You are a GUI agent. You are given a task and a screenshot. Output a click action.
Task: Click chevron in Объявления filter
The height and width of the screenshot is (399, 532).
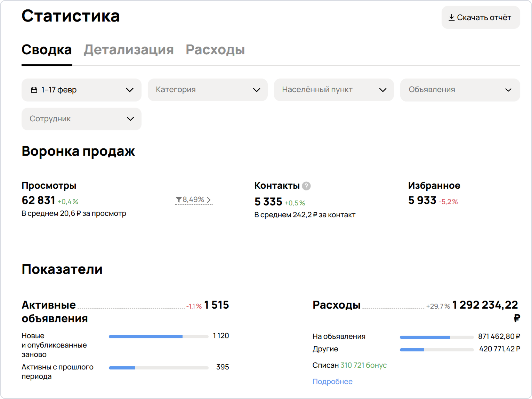pyautogui.click(x=508, y=90)
